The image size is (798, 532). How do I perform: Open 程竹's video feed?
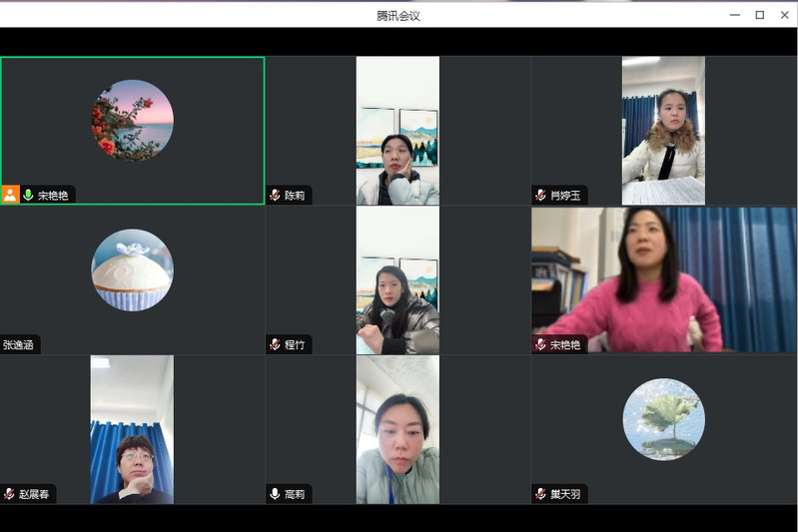pyautogui.click(x=398, y=280)
